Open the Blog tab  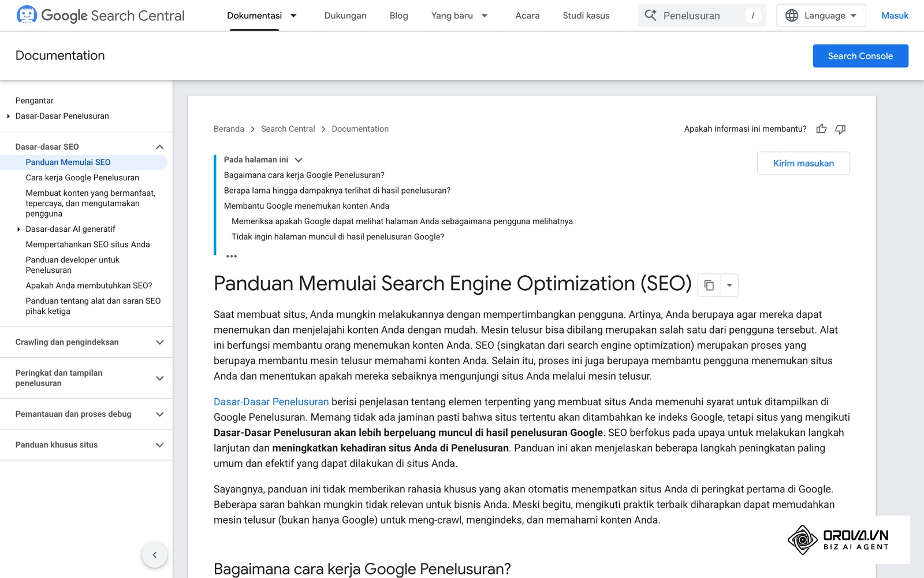(x=398, y=16)
